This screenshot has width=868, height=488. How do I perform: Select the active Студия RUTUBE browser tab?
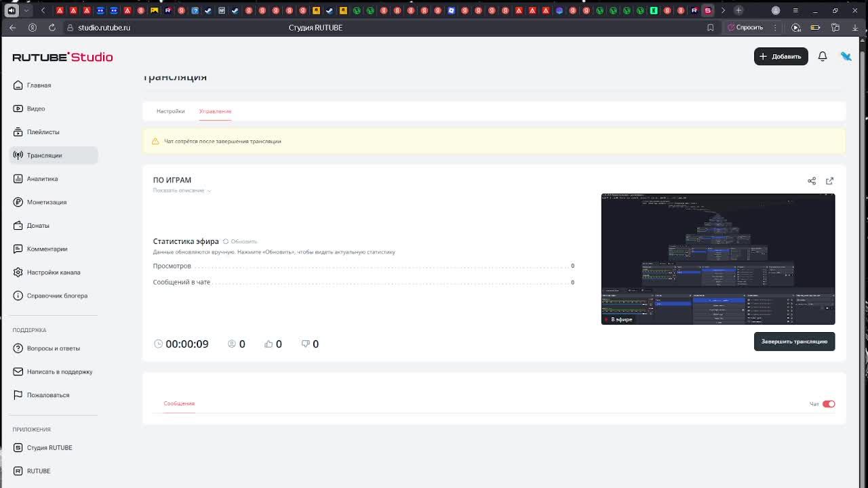point(707,10)
